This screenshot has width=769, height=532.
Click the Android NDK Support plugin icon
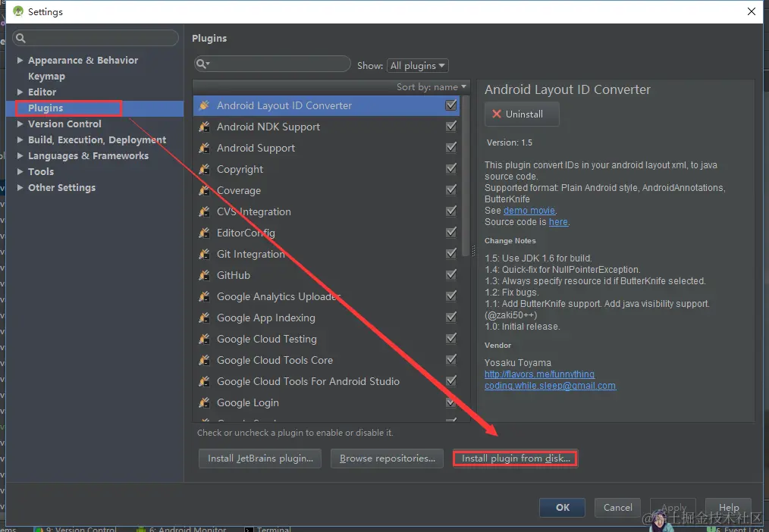tap(204, 127)
